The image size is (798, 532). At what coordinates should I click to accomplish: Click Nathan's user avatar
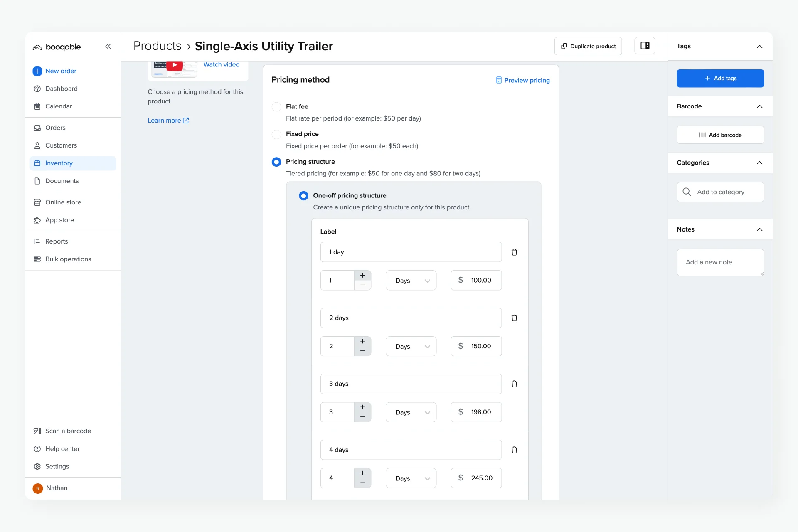tap(37, 488)
